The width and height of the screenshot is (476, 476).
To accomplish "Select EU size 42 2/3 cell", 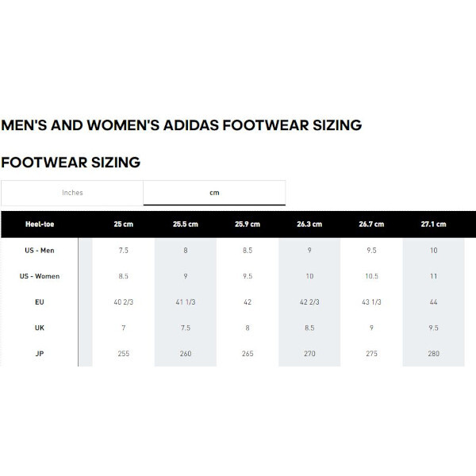I will pos(309,302).
